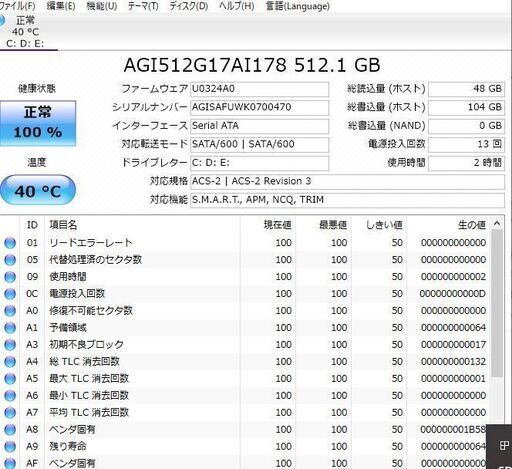This screenshot has height=469, width=512.
Task: Select the 最小 TLC 消去回数 row
Action: coord(245,396)
